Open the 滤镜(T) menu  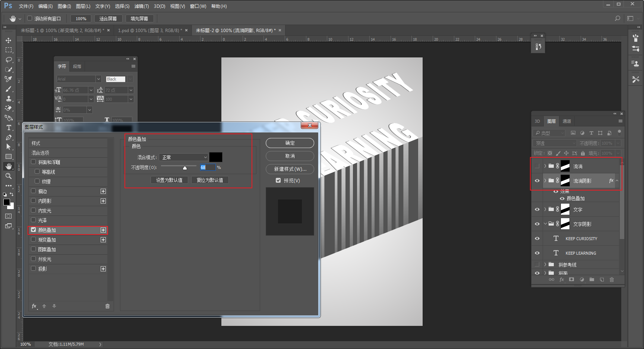coord(142,6)
